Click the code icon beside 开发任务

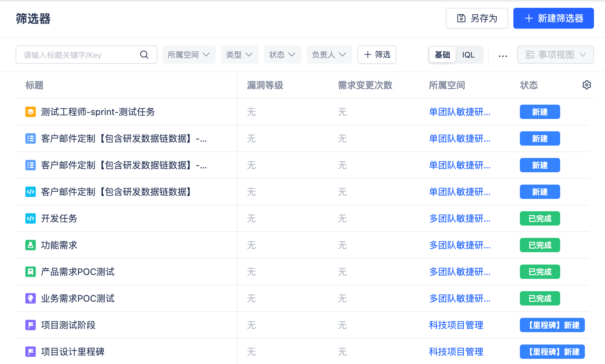[31, 218]
